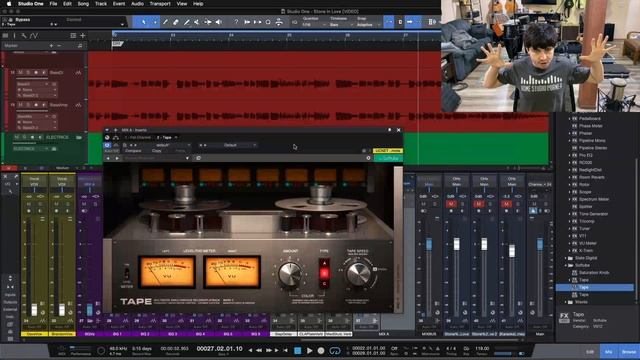Screen dimensions: 640x360
Task: Adjust the Tape Amount knob
Action: tap(290, 274)
